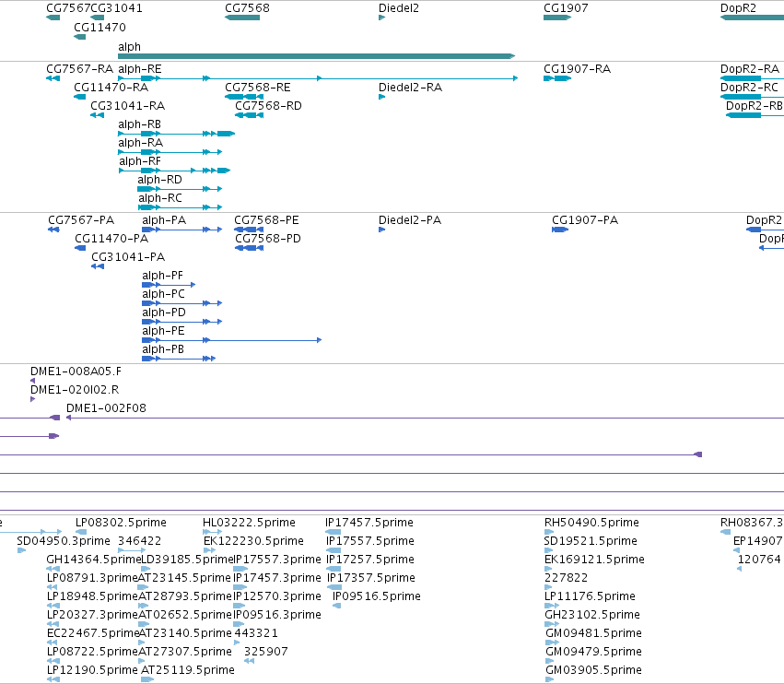Click transcript alph-RC label
This screenshot has width=784, height=684.
[x=160, y=197]
